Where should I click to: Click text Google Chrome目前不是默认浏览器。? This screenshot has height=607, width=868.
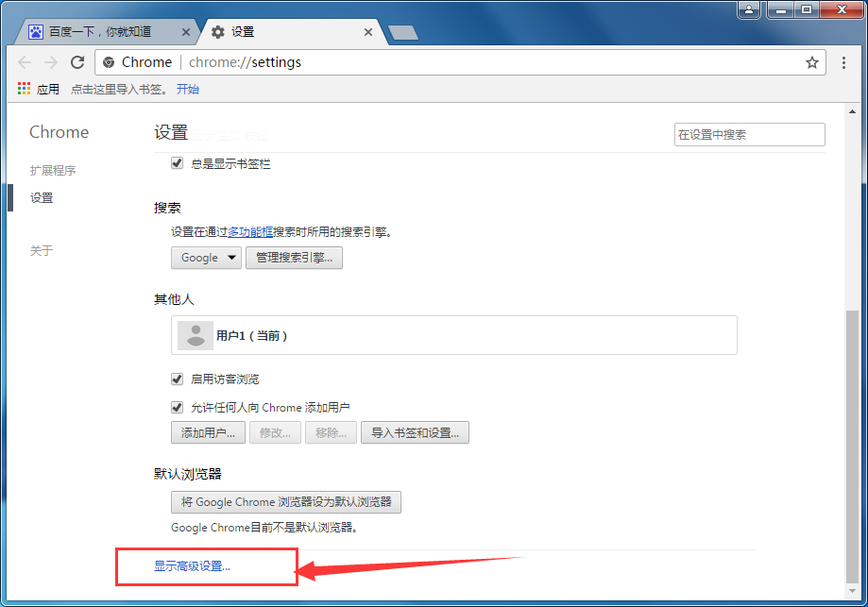point(265,528)
